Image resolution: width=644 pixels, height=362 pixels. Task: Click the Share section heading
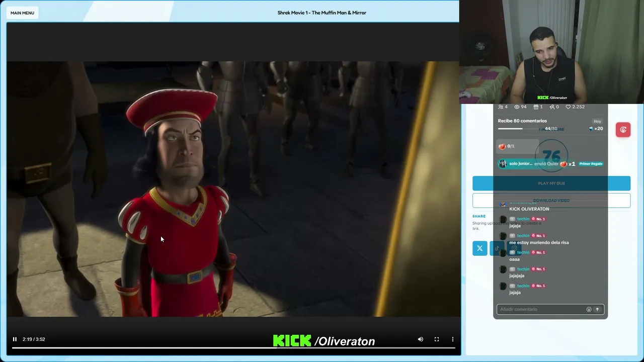(x=479, y=216)
